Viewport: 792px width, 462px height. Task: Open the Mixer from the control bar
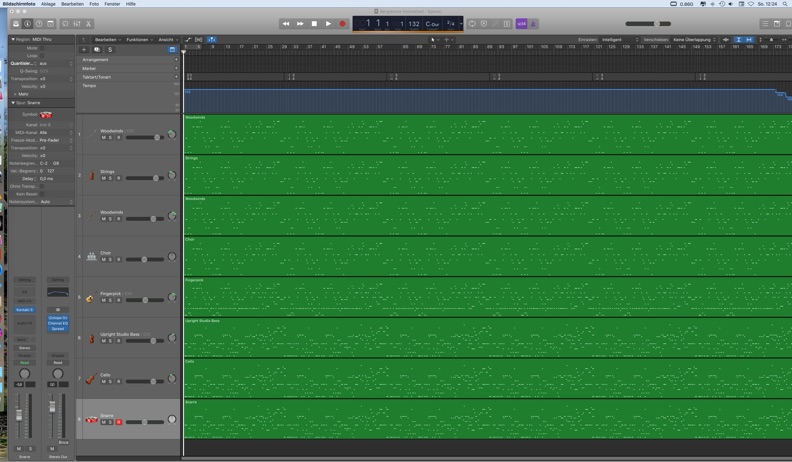[77, 23]
